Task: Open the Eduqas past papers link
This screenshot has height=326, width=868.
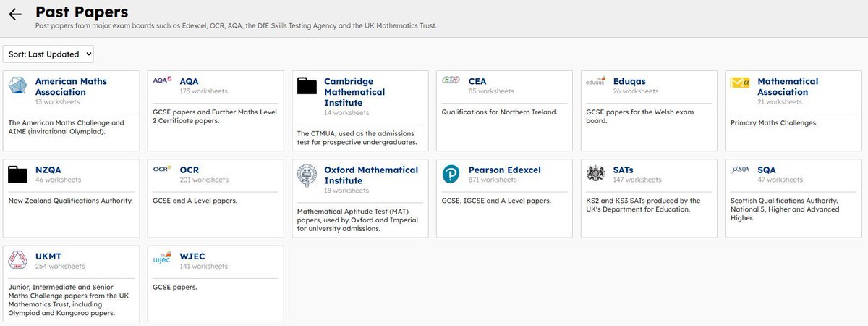Action: pyautogui.click(x=629, y=81)
